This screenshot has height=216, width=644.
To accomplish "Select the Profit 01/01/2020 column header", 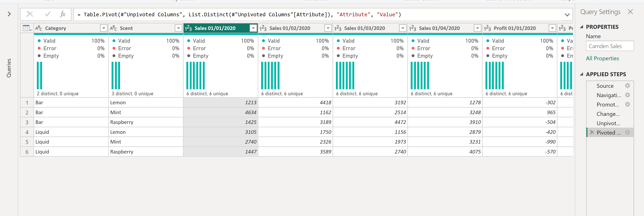I will (x=520, y=28).
